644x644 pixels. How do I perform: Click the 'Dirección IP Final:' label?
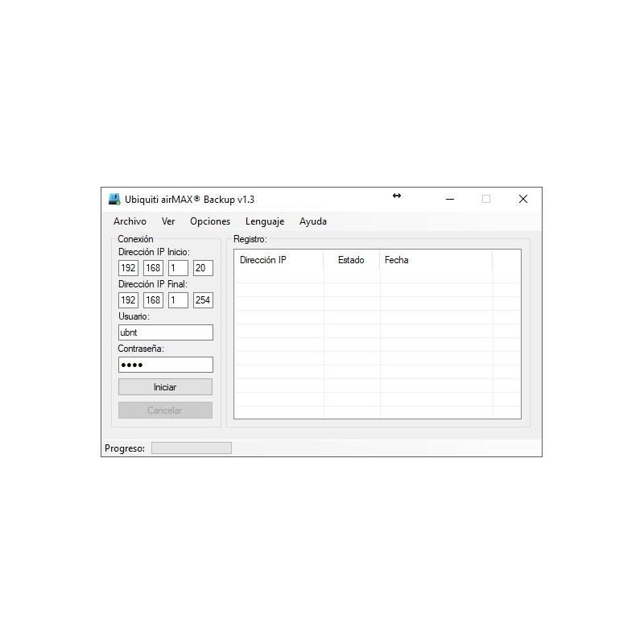[153, 284]
